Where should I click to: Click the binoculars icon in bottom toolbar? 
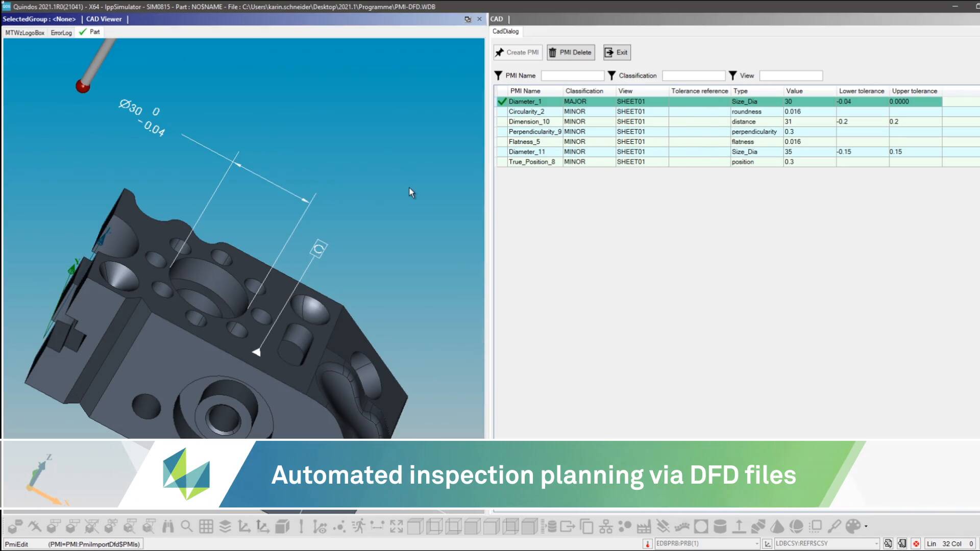point(168,526)
